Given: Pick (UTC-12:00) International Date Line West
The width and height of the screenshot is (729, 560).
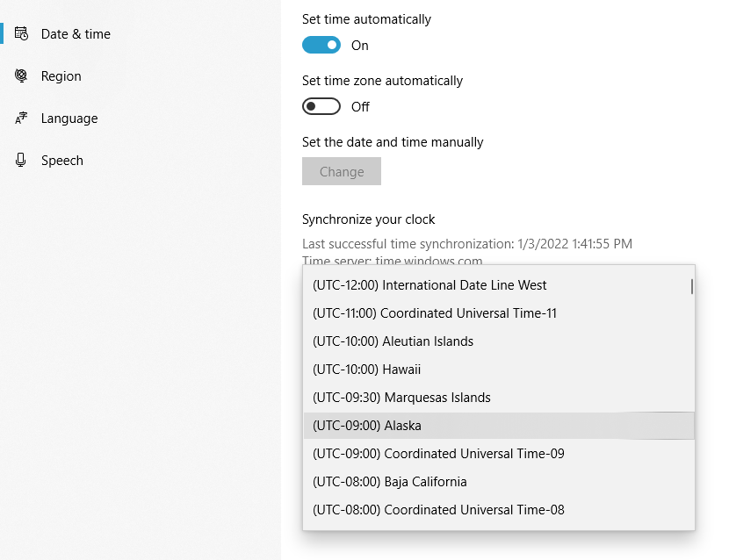Looking at the screenshot, I should point(430,284).
